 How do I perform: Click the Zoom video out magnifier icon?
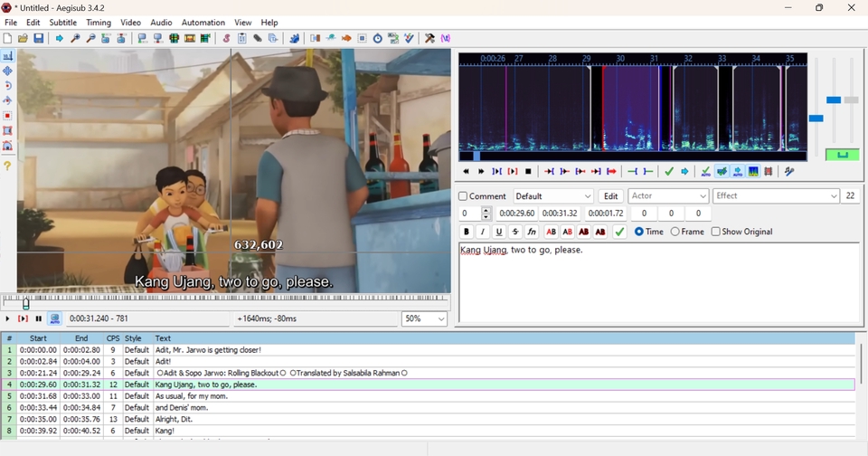pos(90,38)
